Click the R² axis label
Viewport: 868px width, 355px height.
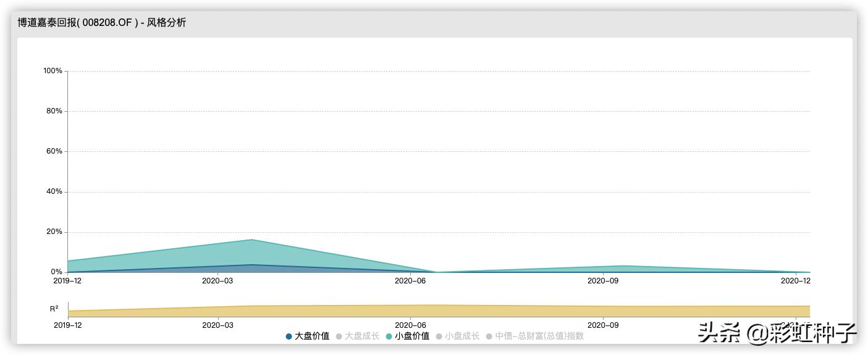54,309
